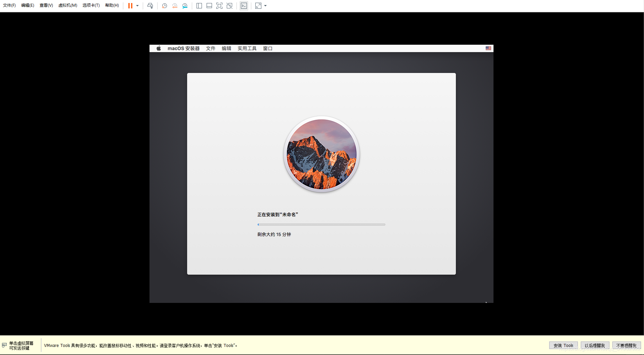
Task: Click the 剩余大约 15 分钟 text
Action: (274, 234)
